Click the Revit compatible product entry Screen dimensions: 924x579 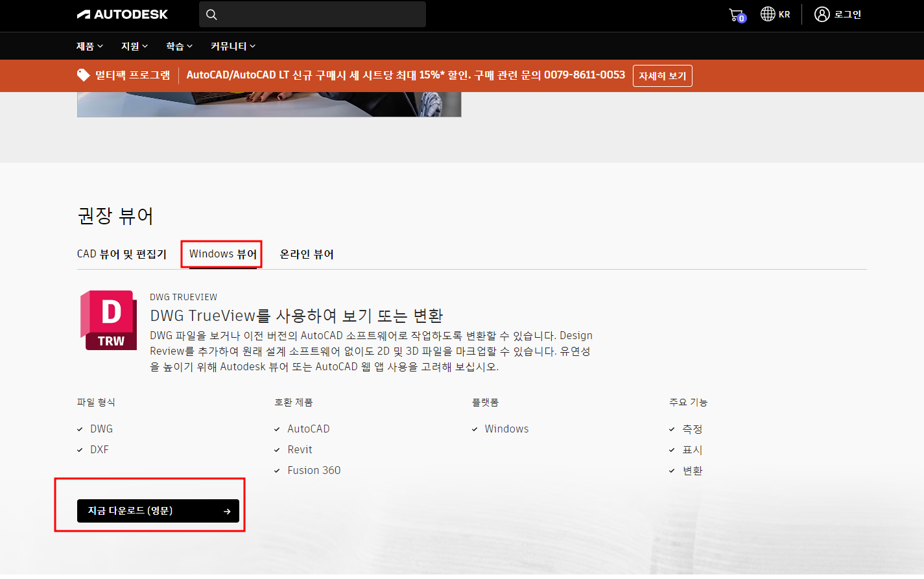coord(300,449)
